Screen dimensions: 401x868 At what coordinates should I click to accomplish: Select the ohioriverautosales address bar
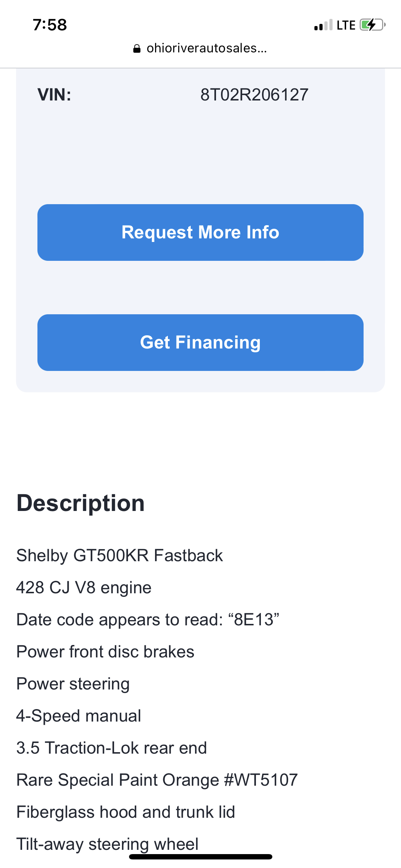point(206,48)
